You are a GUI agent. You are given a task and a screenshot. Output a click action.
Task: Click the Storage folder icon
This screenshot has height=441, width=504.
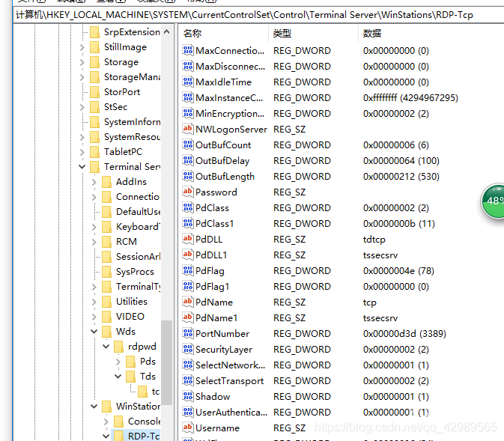pos(95,62)
